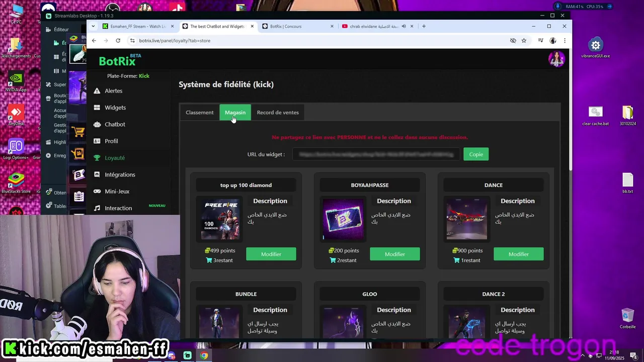Mute the chrab elwidane tab audio
This screenshot has width=644, height=362.
point(404,26)
